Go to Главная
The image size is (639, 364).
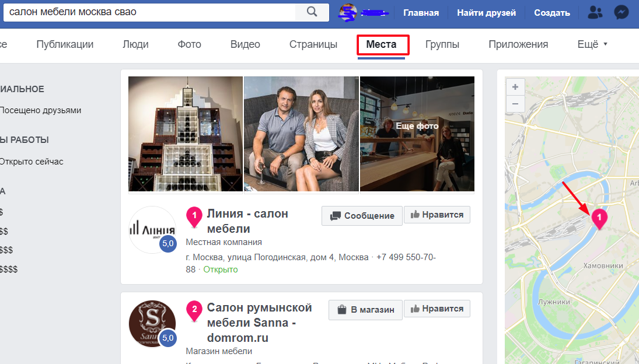pos(421,13)
